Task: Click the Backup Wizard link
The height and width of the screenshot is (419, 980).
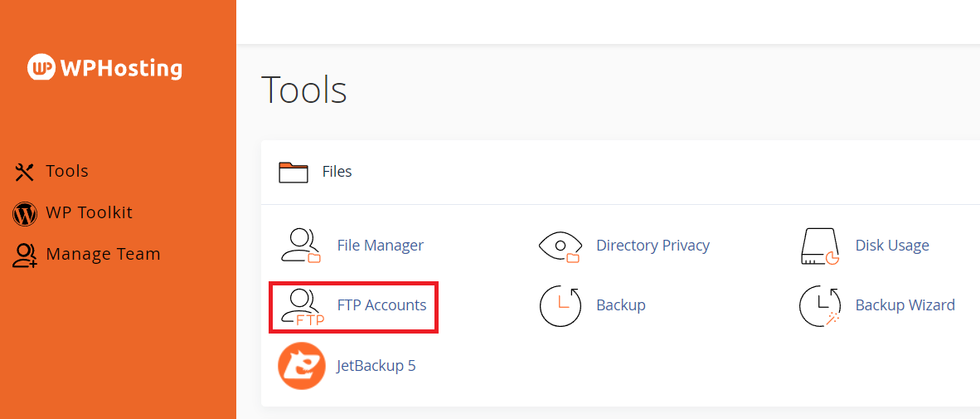Action: tap(905, 305)
